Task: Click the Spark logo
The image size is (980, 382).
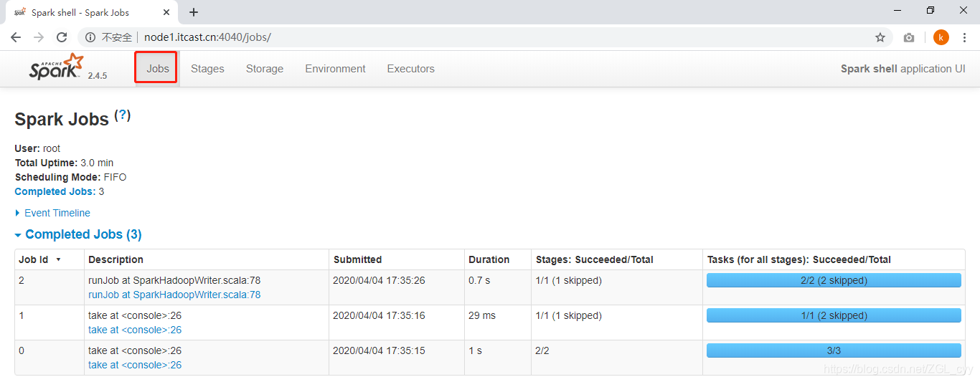Action: pyautogui.click(x=56, y=67)
